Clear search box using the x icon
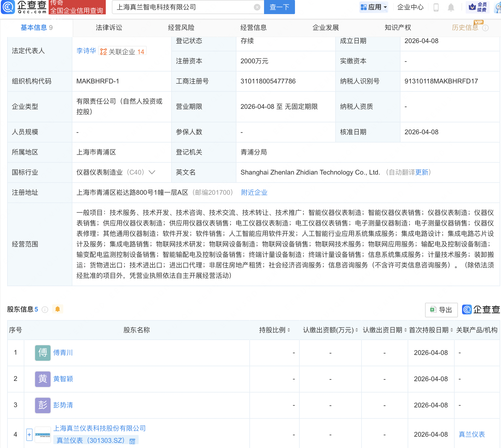The image size is (501, 448). [x=257, y=7]
